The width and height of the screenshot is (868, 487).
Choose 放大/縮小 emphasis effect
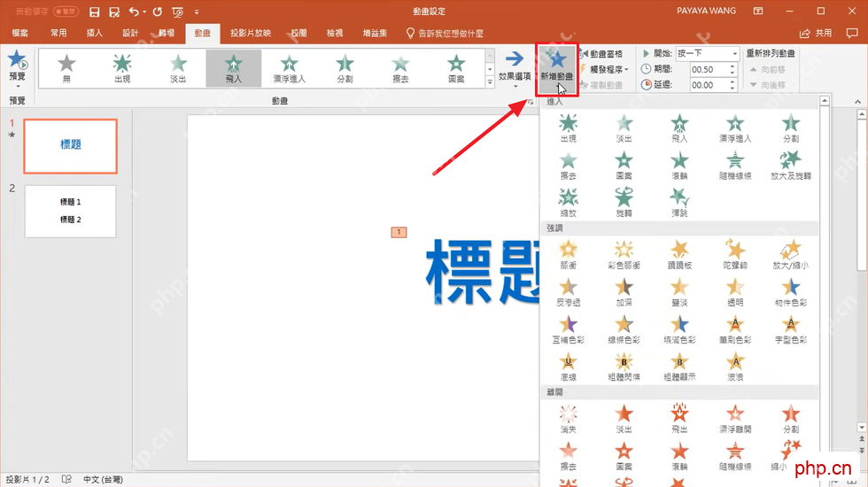pyautogui.click(x=790, y=255)
